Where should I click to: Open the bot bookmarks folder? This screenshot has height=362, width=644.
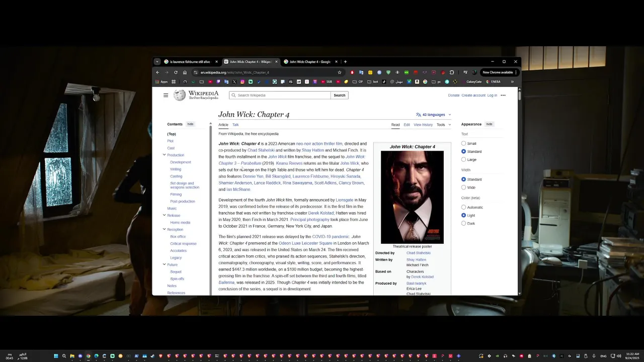click(373, 81)
